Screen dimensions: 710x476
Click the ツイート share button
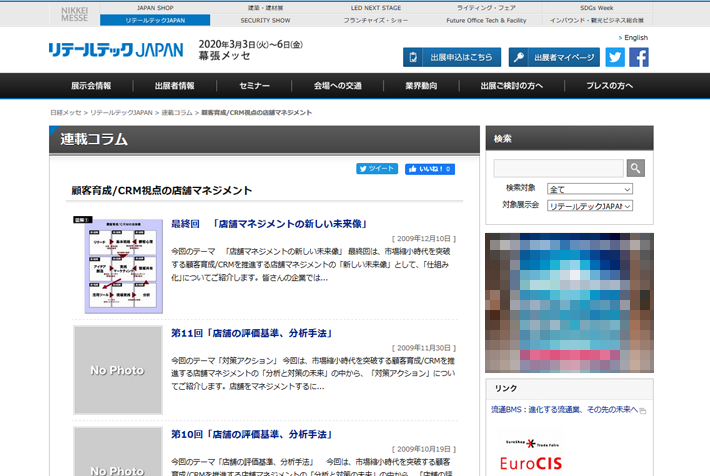(x=377, y=168)
